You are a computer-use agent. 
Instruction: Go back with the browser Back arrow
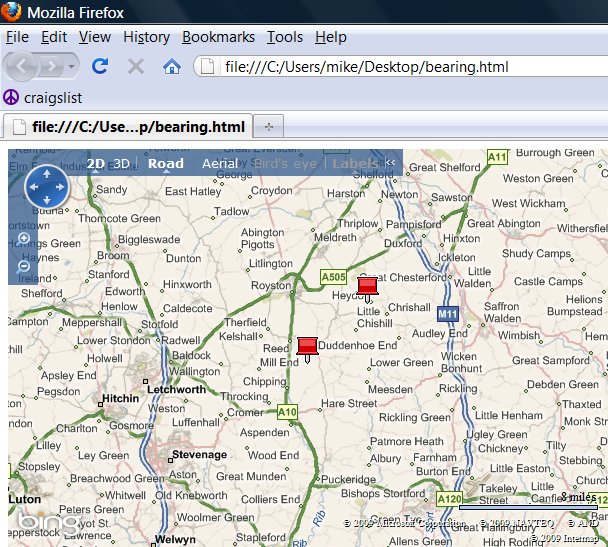click(20, 67)
